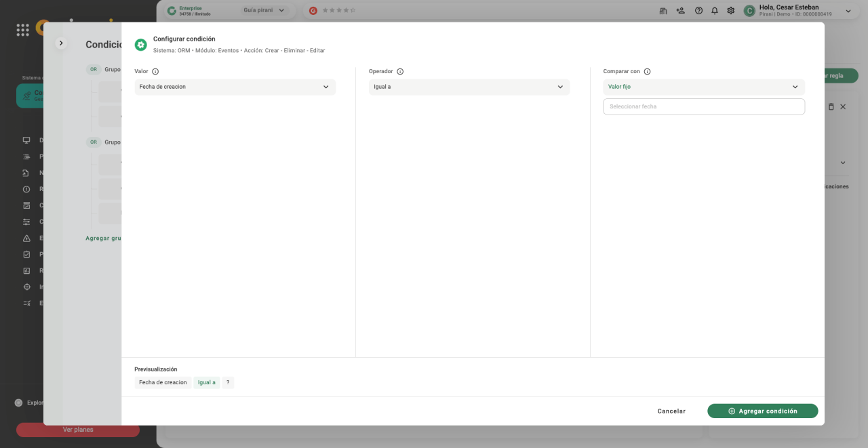Expand the Guía pirani dropdown
Viewport: 868px width, 448px height.
click(x=264, y=11)
